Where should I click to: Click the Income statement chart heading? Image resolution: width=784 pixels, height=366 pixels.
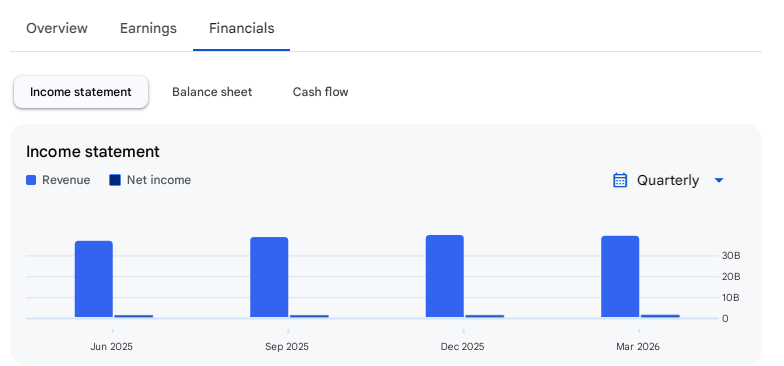[93, 152]
